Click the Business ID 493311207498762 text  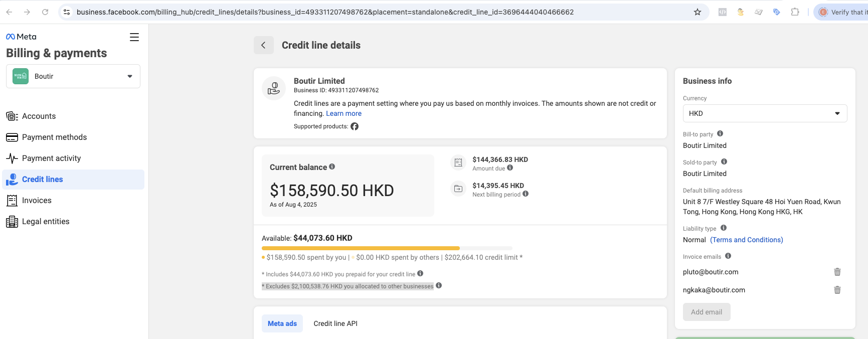336,90
